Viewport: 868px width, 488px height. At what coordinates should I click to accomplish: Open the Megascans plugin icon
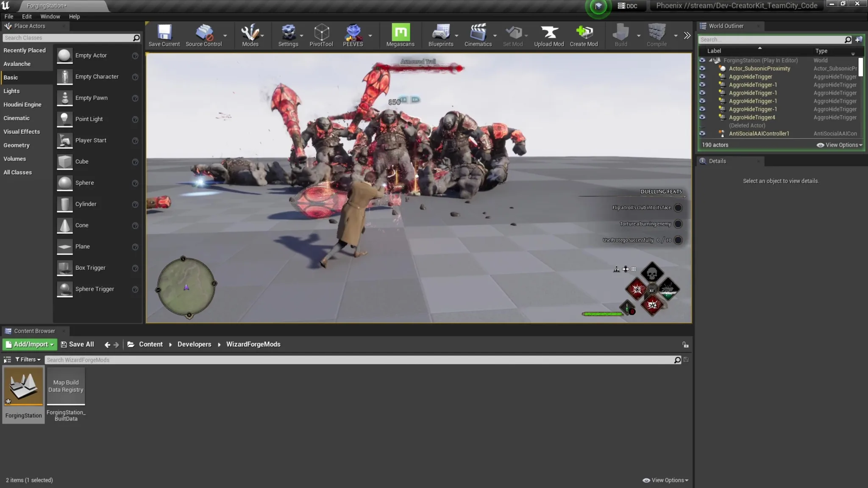click(401, 36)
